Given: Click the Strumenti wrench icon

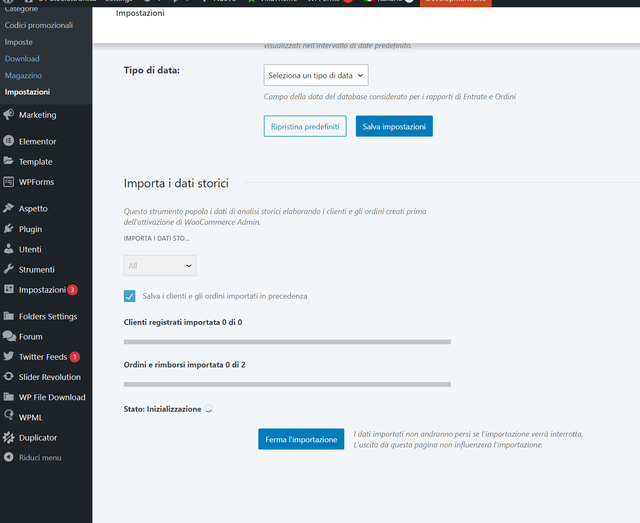Looking at the screenshot, I should pos(9,269).
